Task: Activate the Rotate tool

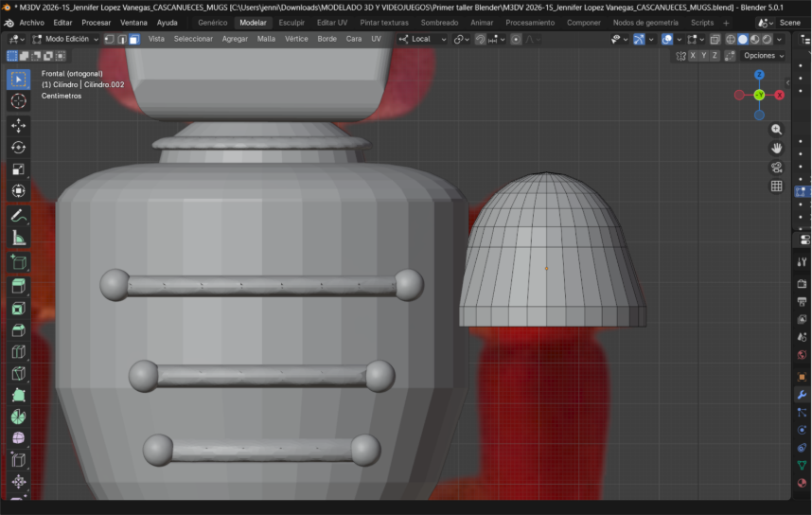Action: (18, 147)
